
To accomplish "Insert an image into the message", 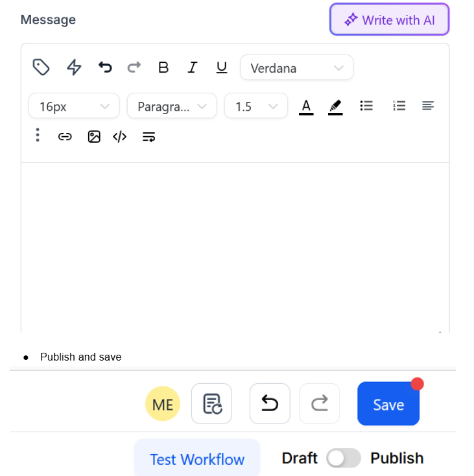I will [x=94, y=137].
